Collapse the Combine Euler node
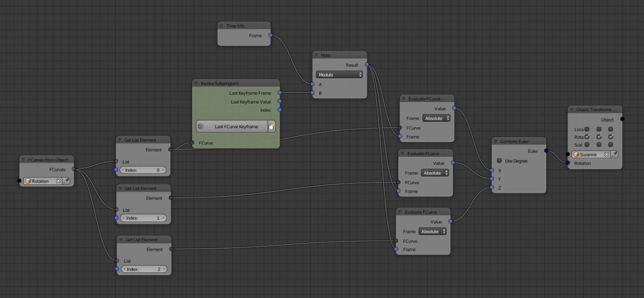Screen dimensions: 644x298 tap(496, 141)
